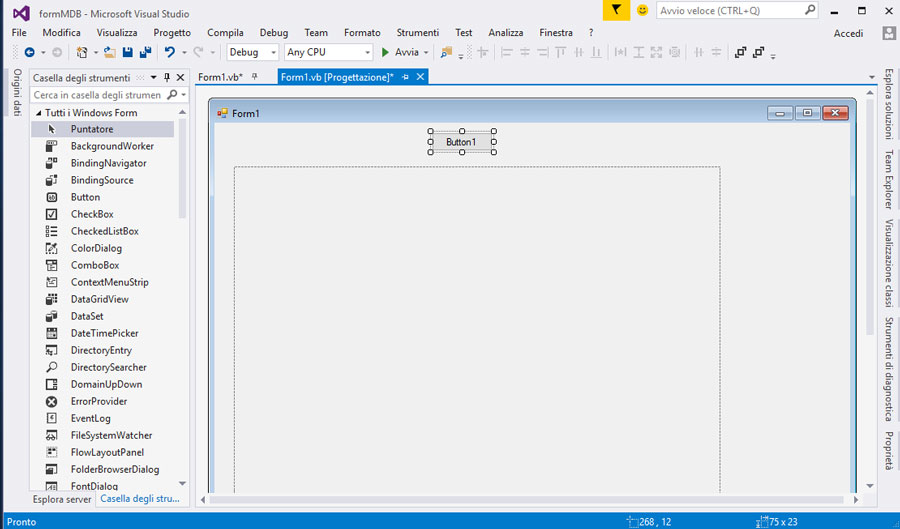Click the feedback smiley face icon
Image resolution: width=900 pixels, height=529 pixels.
[642, 10]
